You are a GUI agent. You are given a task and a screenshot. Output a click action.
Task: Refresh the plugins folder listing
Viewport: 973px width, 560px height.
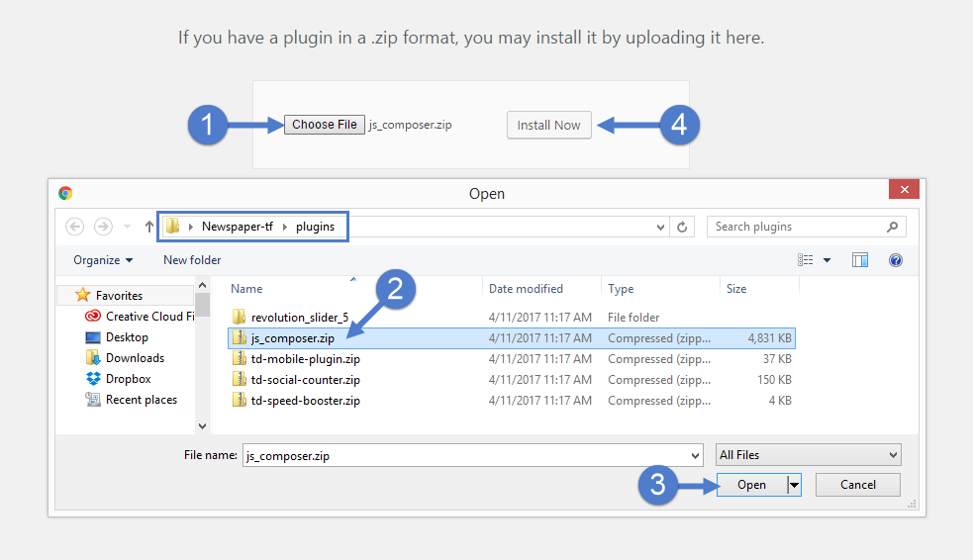pyautogui.click(x=682, y=227)
